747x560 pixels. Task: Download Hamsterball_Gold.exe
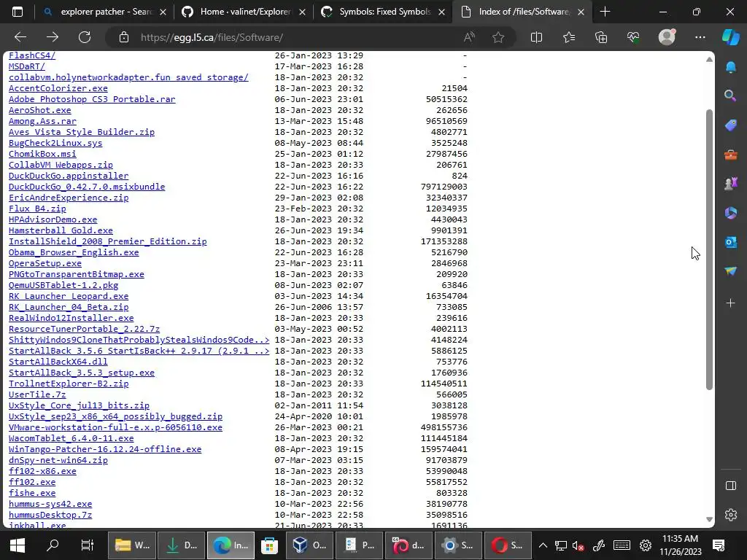[61, 230]
